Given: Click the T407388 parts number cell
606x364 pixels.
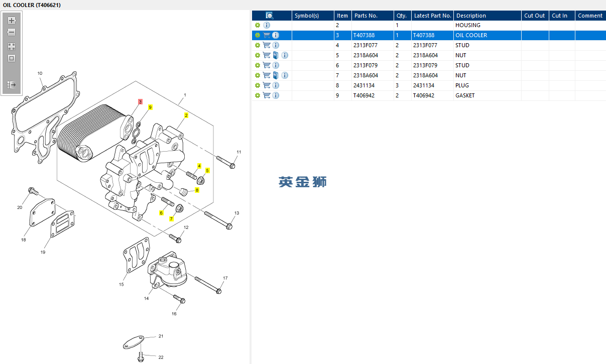Looking at the screenshot, I should point(373,35).
